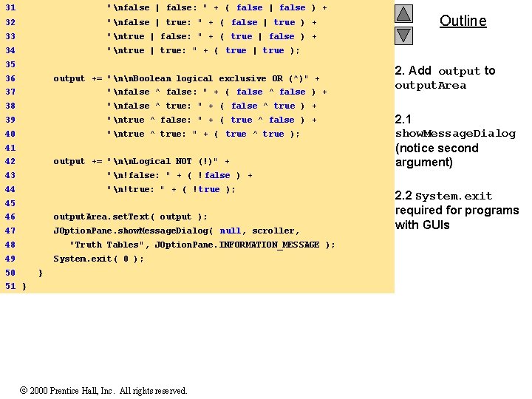
Task: Click the outputArea.setText( output ) statement
Action: tap(130, 216)
